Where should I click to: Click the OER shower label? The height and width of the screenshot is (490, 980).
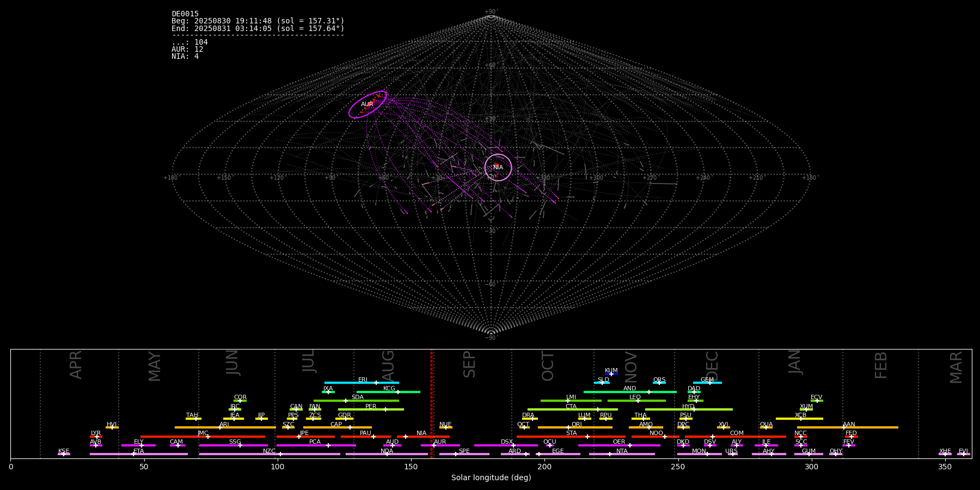pyautogui.click(x=619, y=442)
